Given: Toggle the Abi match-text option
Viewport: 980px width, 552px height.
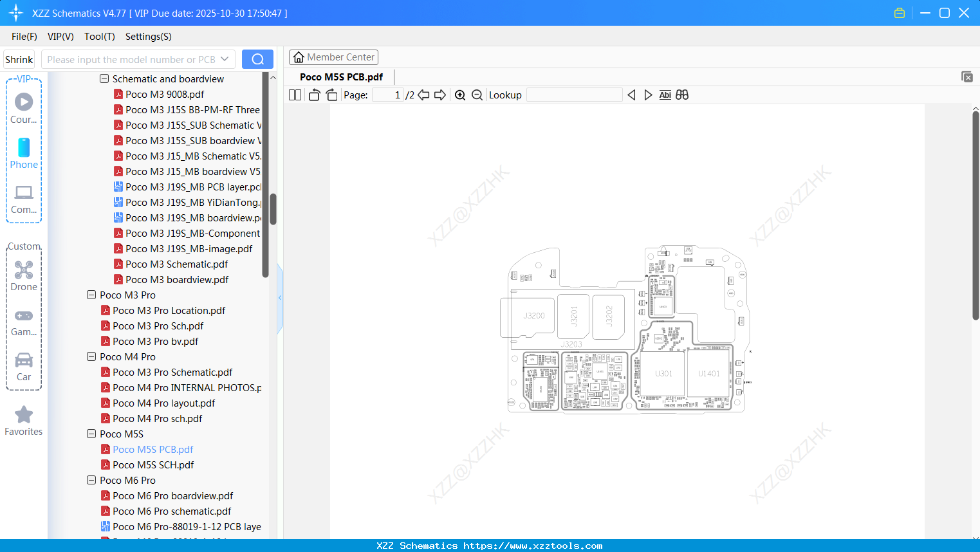Looking at the screenshot, I should pos(665,95).
